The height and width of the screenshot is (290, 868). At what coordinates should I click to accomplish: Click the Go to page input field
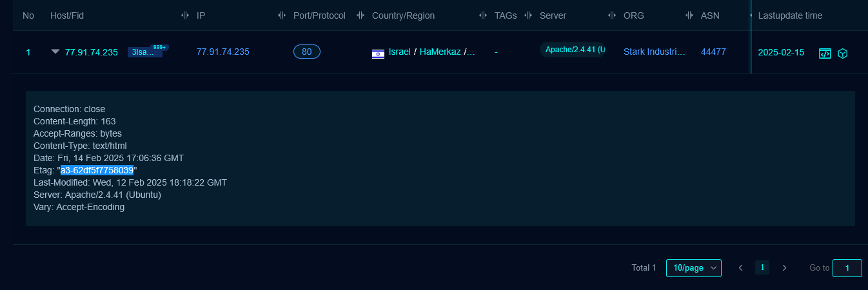pyautogui.click(x=847, y=268)
